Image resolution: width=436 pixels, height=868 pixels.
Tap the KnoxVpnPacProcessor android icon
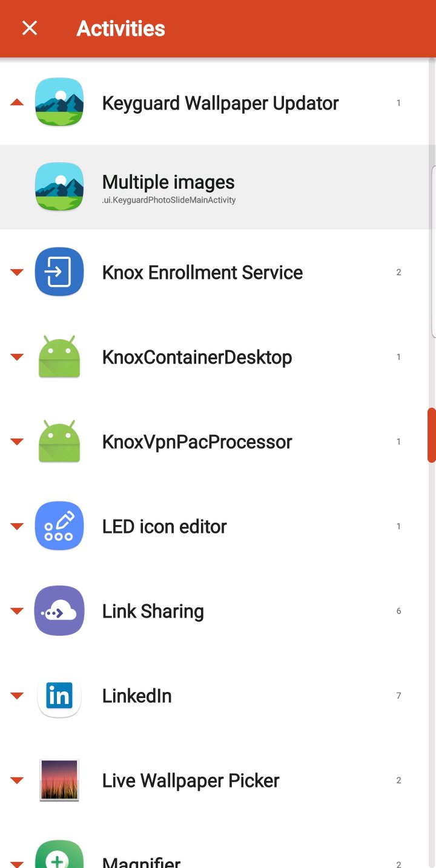(59, 442)
